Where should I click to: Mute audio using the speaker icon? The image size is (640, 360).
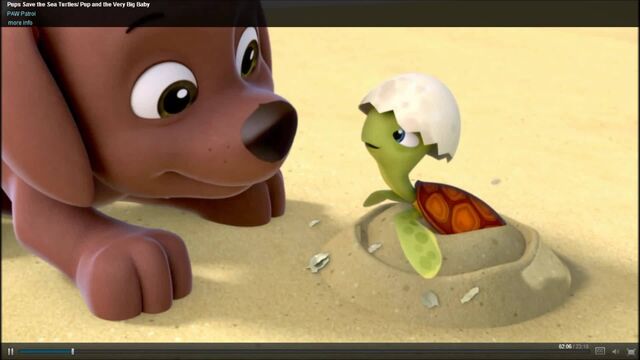616,351
